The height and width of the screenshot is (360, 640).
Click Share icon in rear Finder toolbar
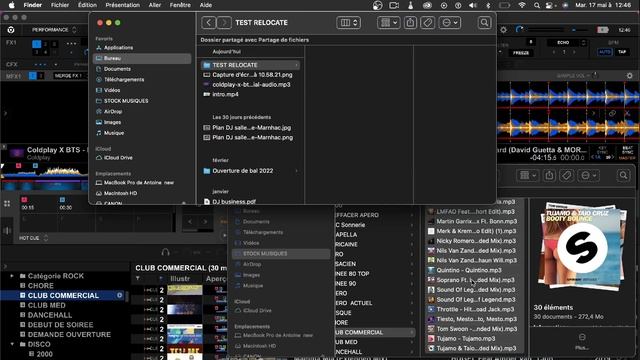coord(549,176)
